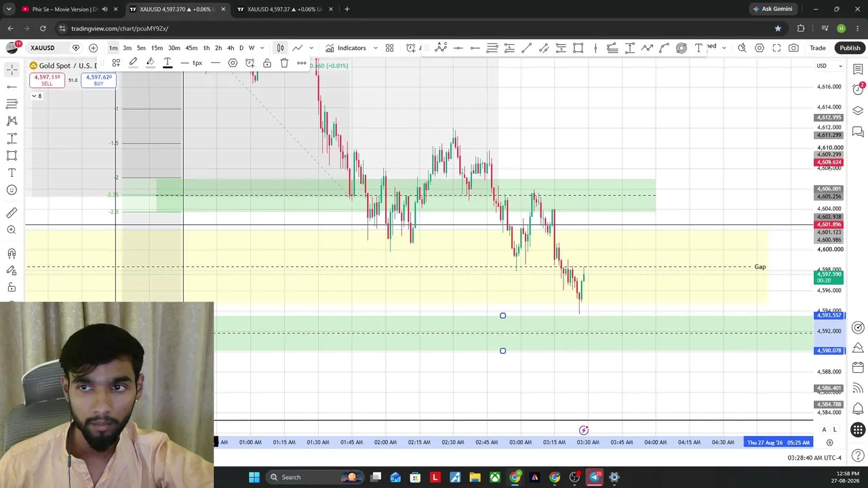
Task: Click the pencil line color button
Action: (134, 63)
